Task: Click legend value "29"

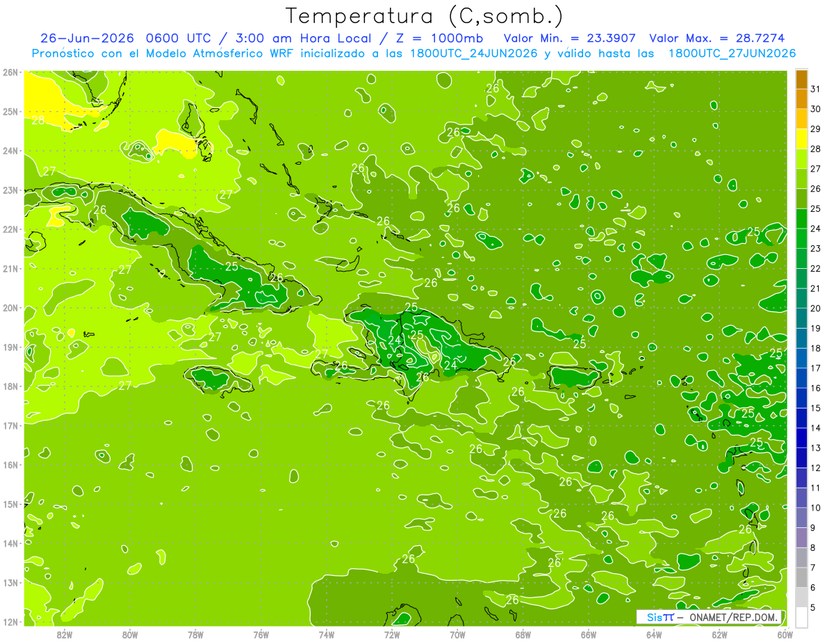Action: coord(815,129)
